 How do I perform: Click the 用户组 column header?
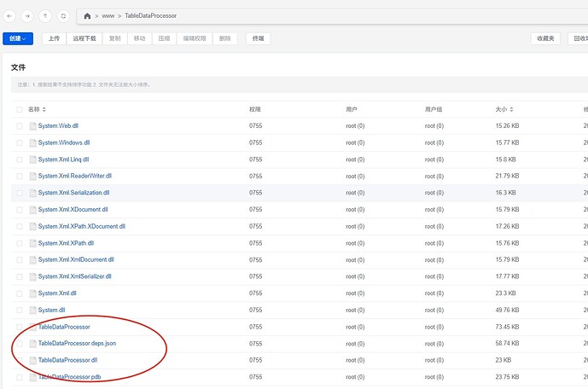click(434, 109)
